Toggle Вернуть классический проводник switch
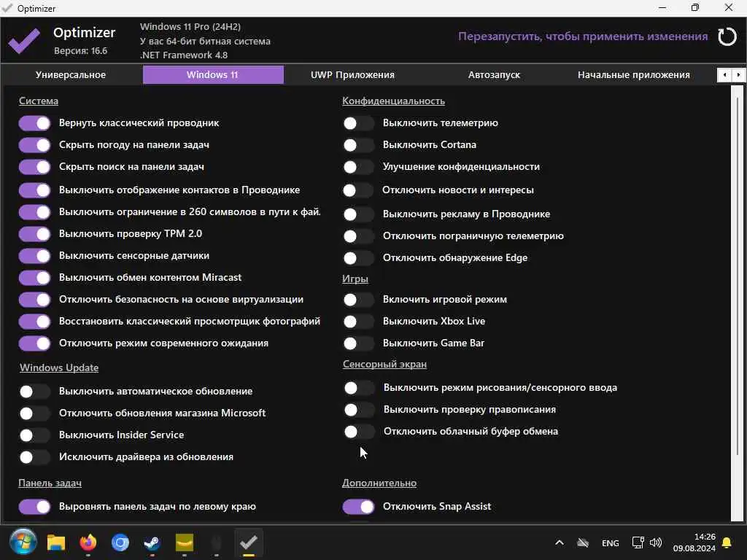 pos(34,123)
